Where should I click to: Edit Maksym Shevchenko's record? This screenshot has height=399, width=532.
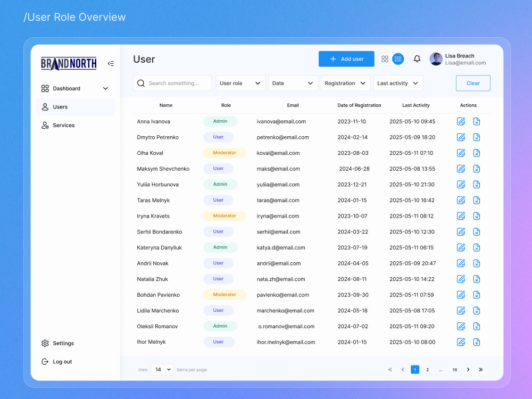pyautogui.click(x=461, y=169)
